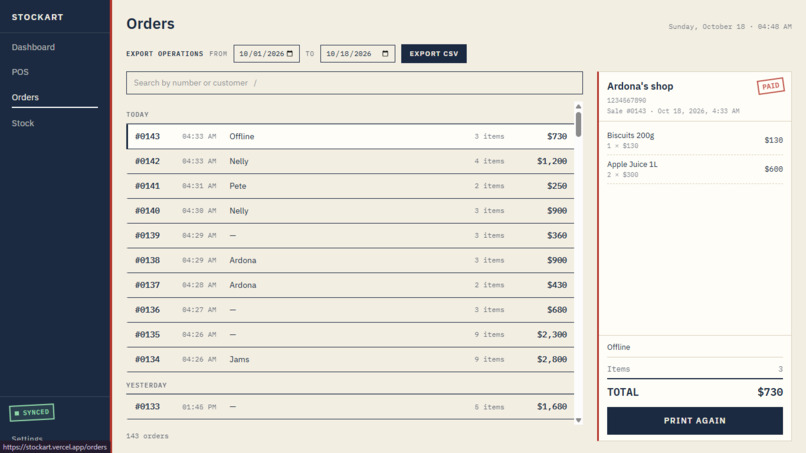The height and width of the screenshot is (453, 806).
Task: Click the YESTERDAY group header
Action: [146, 385]
